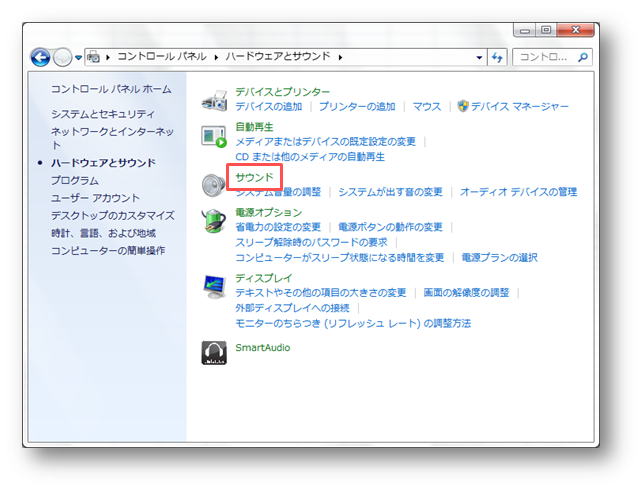Open the ディスプレイ heading
Screen dimensions: 642x490
pyautogui.click(x=264, y=278)
